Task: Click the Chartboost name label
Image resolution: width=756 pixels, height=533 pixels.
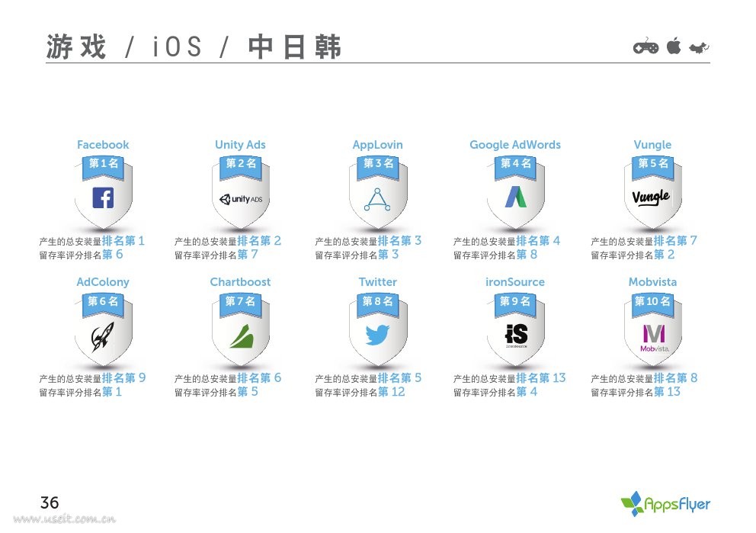Action: [x=241, y=282]
